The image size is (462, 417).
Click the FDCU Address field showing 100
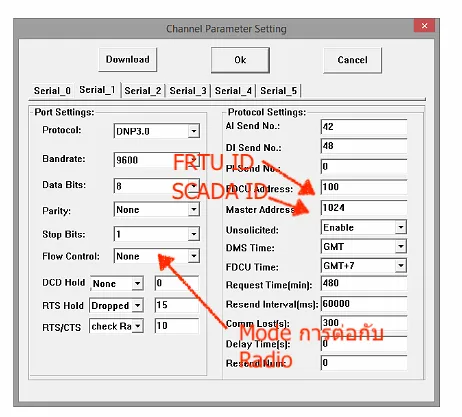point(364,187)
